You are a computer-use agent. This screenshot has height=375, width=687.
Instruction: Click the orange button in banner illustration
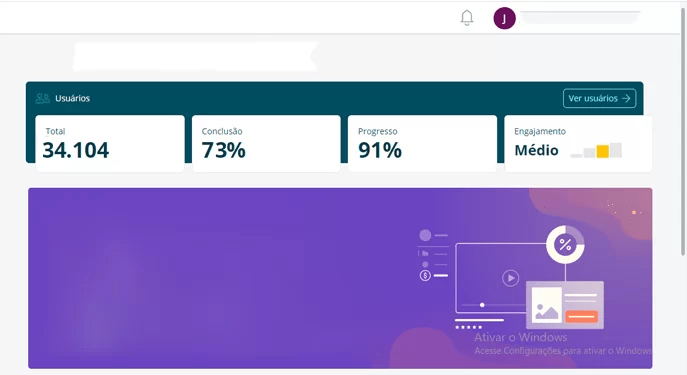[x=581, y=316]
